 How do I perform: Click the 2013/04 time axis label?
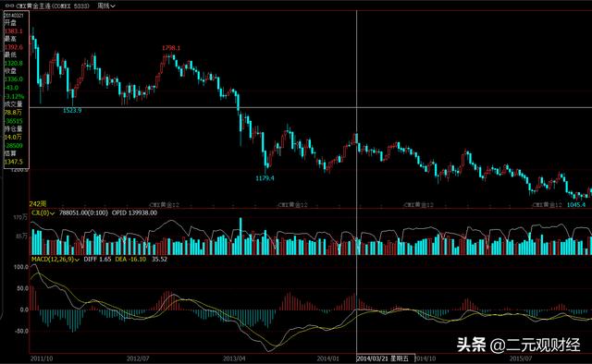point(234,358)
